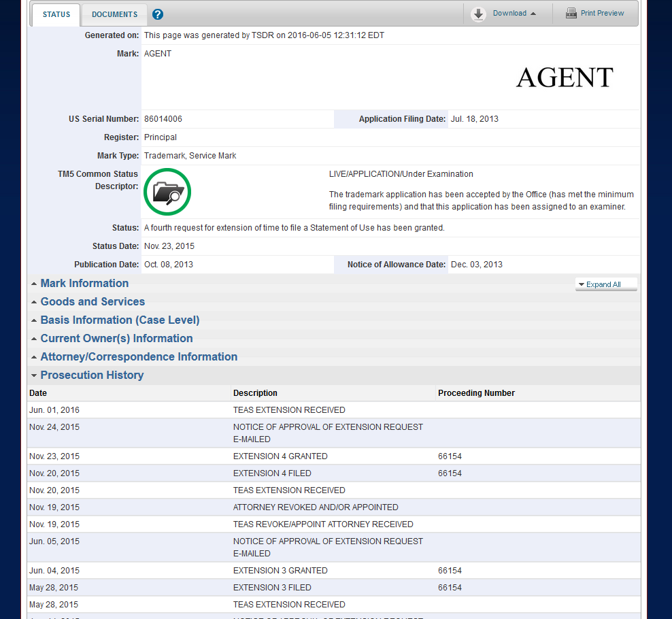
Task: Switch to the DOCUMENTS tab
Action: coord(114,14)
